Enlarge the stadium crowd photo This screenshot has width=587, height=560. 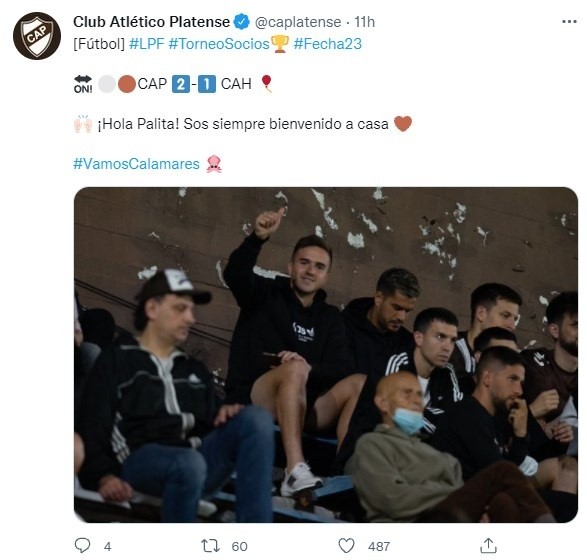(x=326, y=354)
